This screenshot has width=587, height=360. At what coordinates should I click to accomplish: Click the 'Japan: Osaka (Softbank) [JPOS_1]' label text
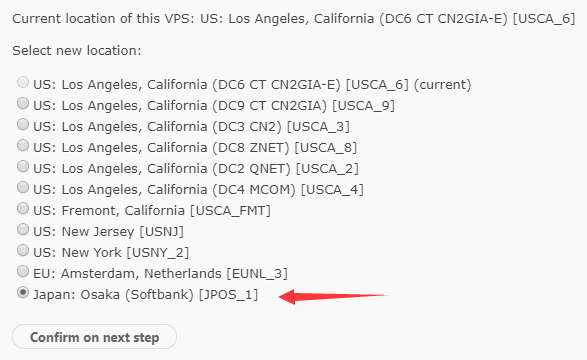[x=146, y=295]
